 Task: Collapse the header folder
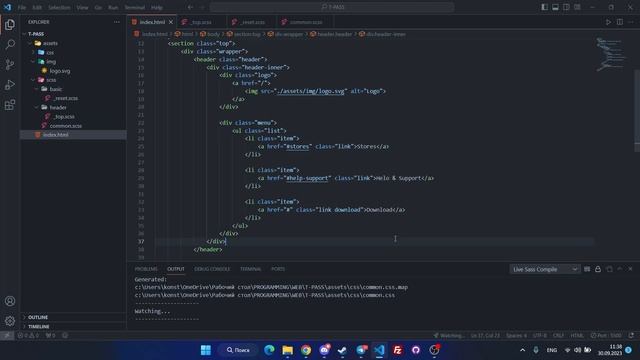pos(73,107)
